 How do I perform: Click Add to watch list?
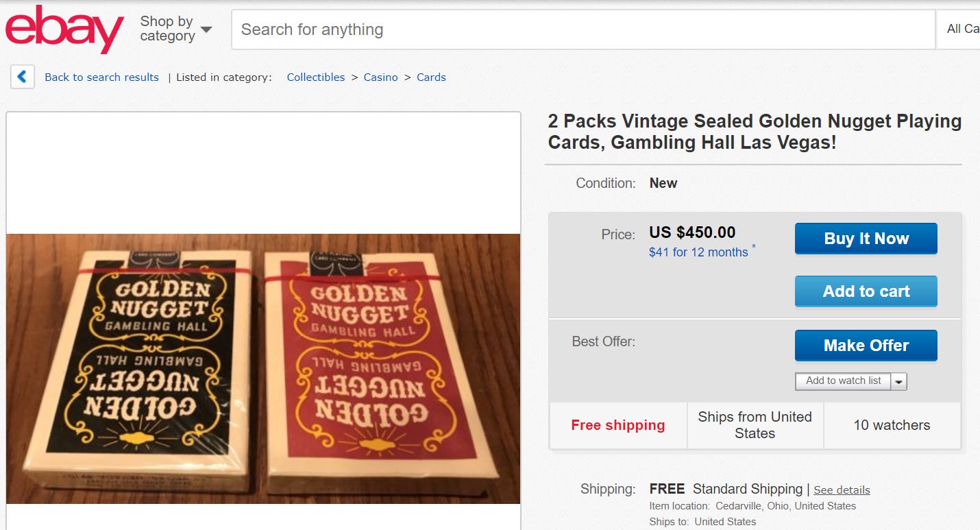click(843, 381)
